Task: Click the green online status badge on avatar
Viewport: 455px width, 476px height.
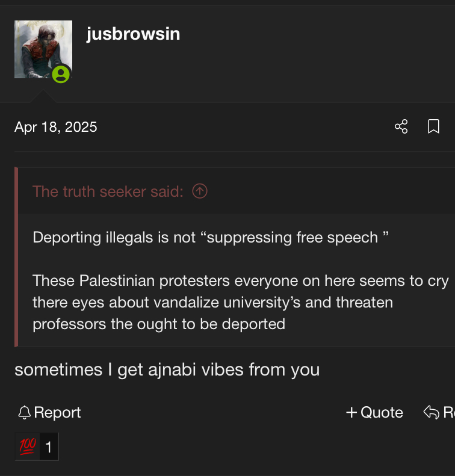Action: click(61, 75)
